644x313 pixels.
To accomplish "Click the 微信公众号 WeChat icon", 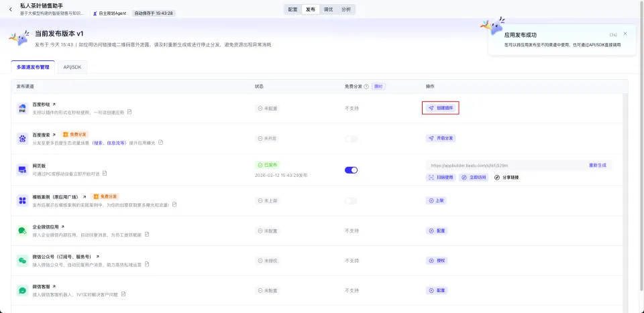I will click(22, 261).
